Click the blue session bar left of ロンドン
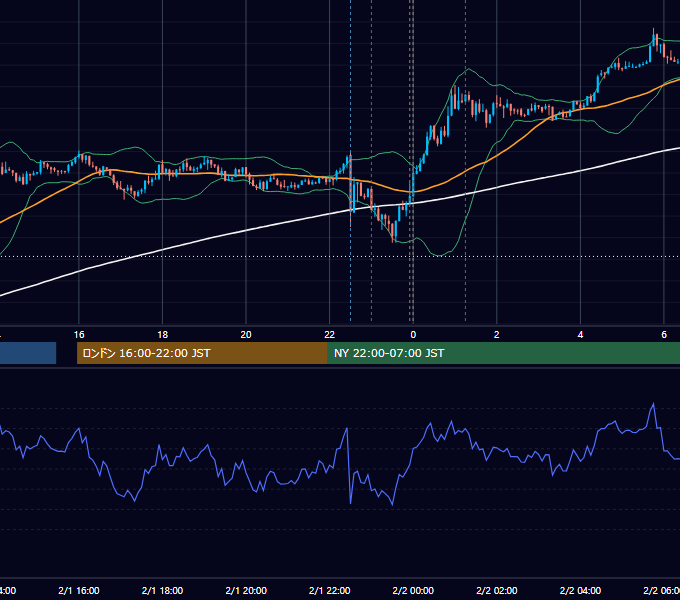680x600 pixels. coord(28,353)
